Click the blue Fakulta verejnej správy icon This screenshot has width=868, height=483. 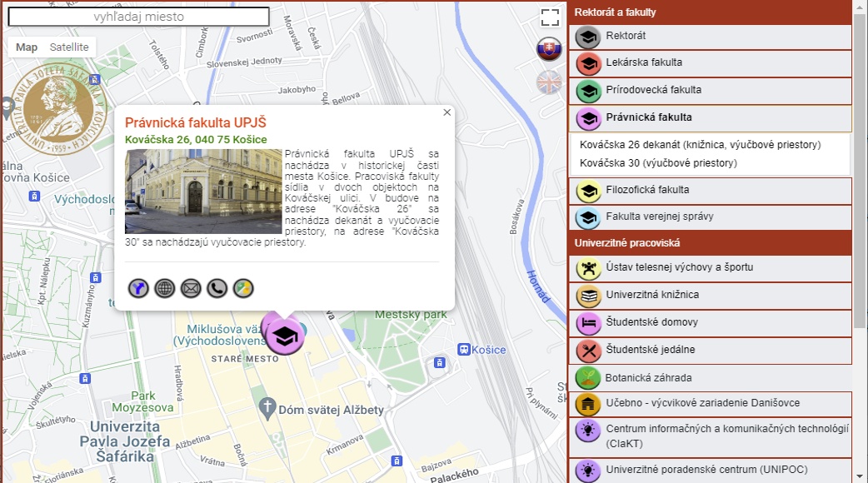[588, 218]
